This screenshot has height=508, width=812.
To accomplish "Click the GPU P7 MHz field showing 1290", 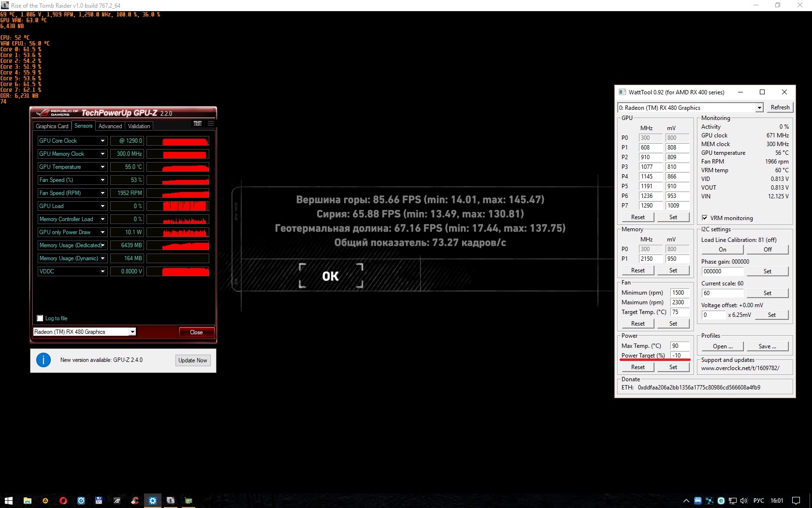I will coord(651,206).
